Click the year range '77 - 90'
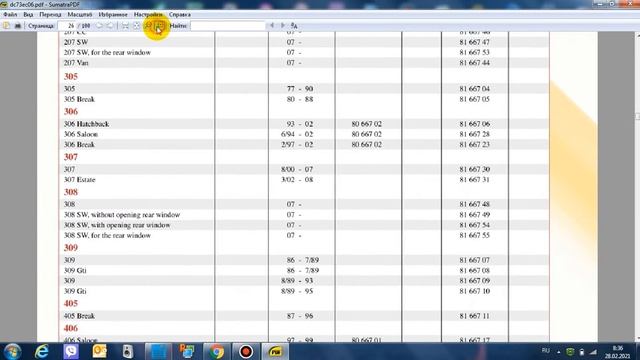The image size is (640, 360). tap(300, 89)
